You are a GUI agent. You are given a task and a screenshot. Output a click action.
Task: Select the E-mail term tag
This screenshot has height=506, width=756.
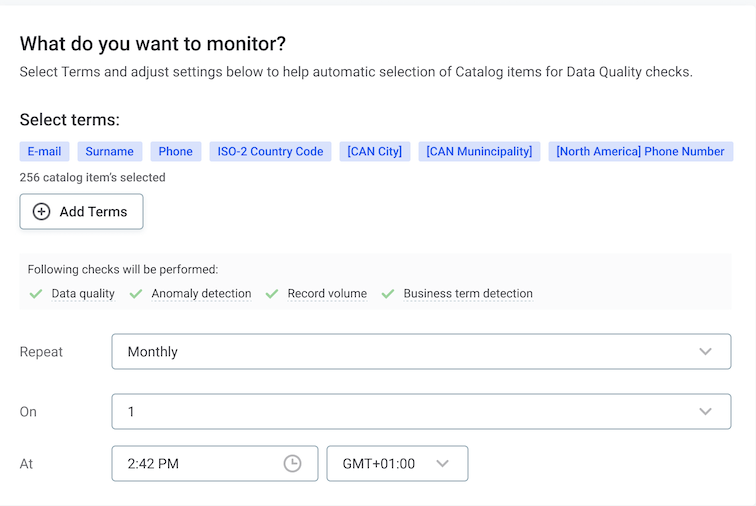[x=44, y=152]
